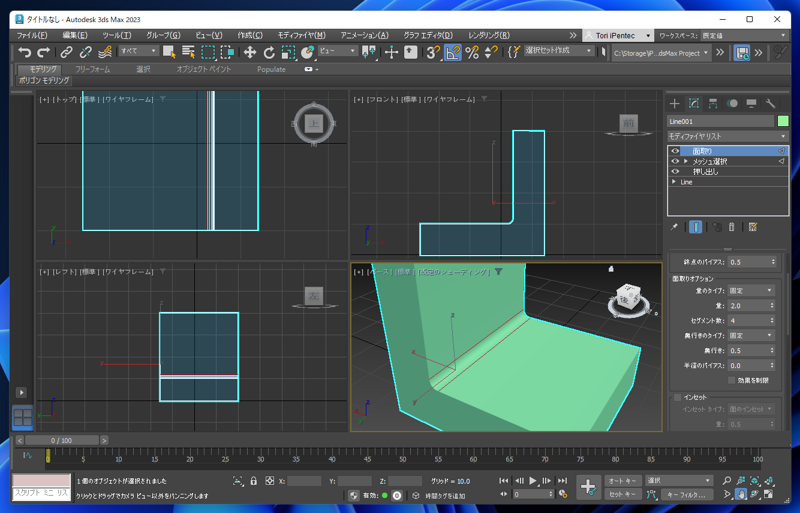Click the Pin Stack icon
This screenshot has height=513, width=800.
pos(674,227)
